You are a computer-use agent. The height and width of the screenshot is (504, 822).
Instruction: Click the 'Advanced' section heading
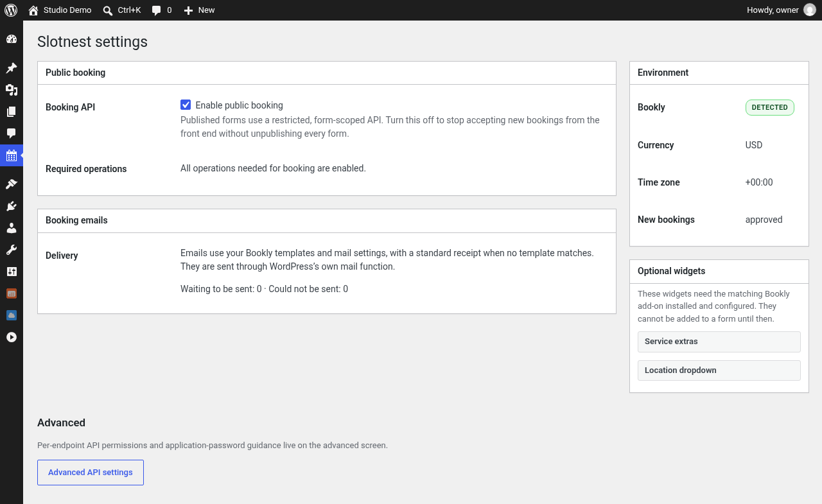pyautogui.click(x=61, y=422)
